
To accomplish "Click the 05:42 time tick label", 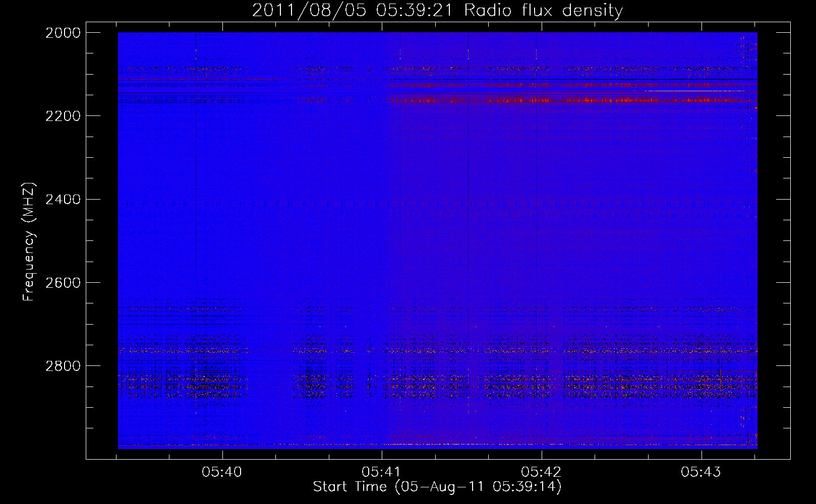I will click(x=541, y=472).
